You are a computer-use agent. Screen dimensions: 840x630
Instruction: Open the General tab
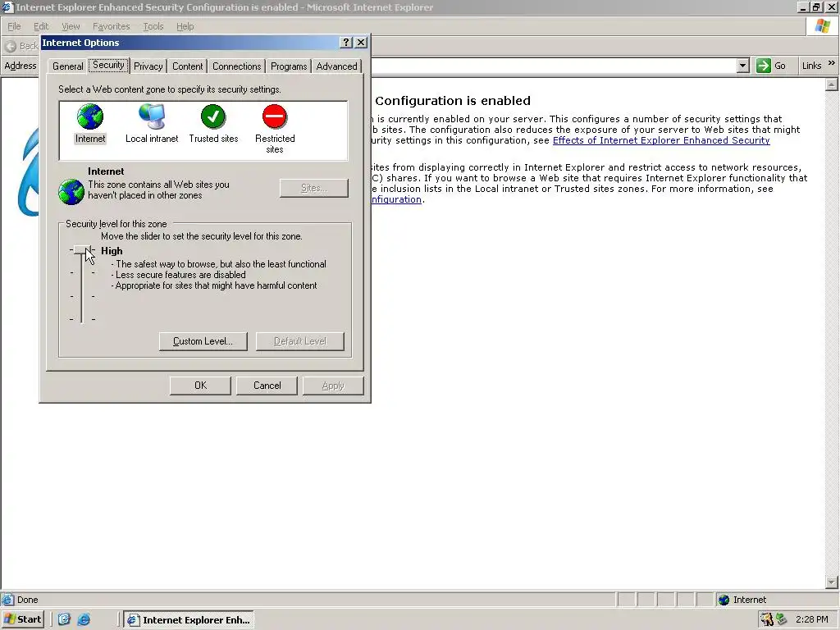[x=67, y=66]
